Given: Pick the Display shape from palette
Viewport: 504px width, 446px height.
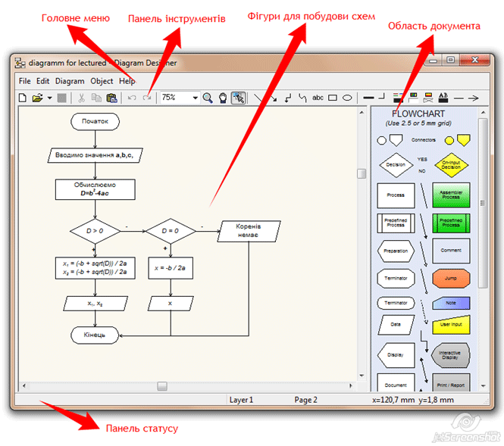Looking at the screenshot, I should coord(396,355).
